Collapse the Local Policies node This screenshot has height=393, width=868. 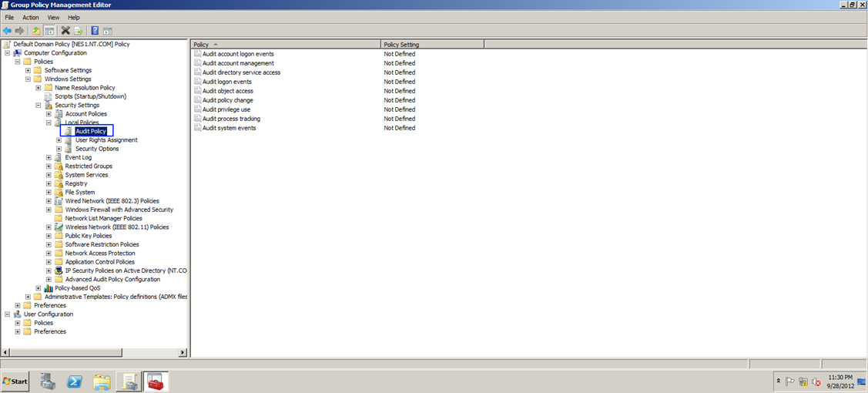point(49,123)
